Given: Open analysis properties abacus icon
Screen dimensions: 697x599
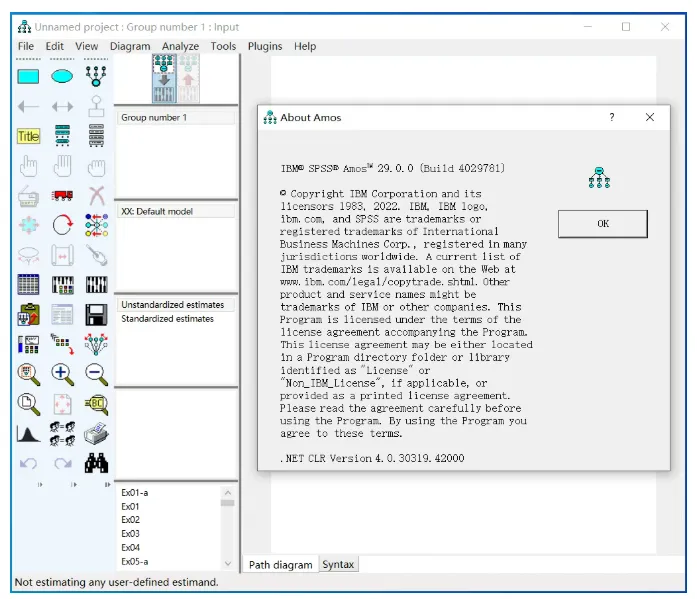Looking at the screenshot, I should (62, 285).
